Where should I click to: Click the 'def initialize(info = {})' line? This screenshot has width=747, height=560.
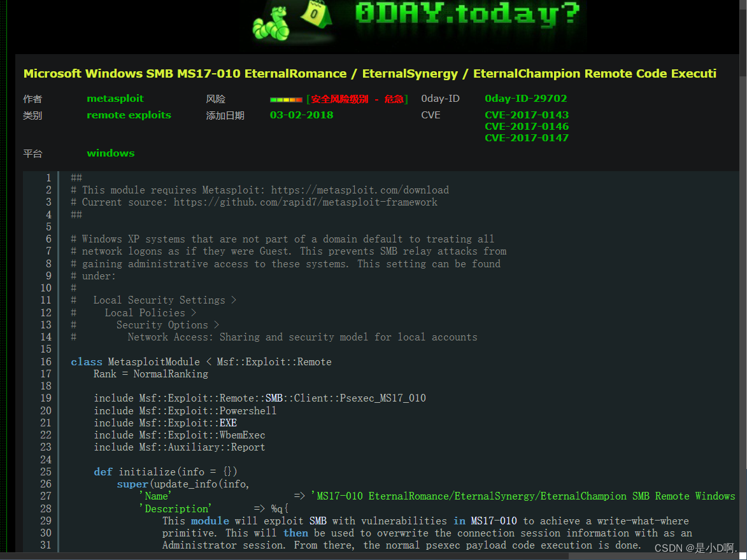coord(166,472)
